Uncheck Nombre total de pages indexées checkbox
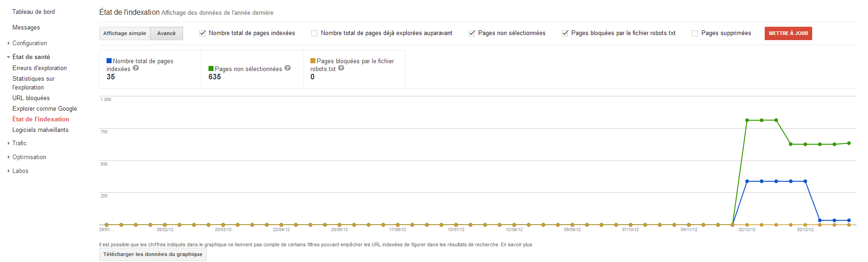This screenshot has height=262, width=868. point(202,33)
